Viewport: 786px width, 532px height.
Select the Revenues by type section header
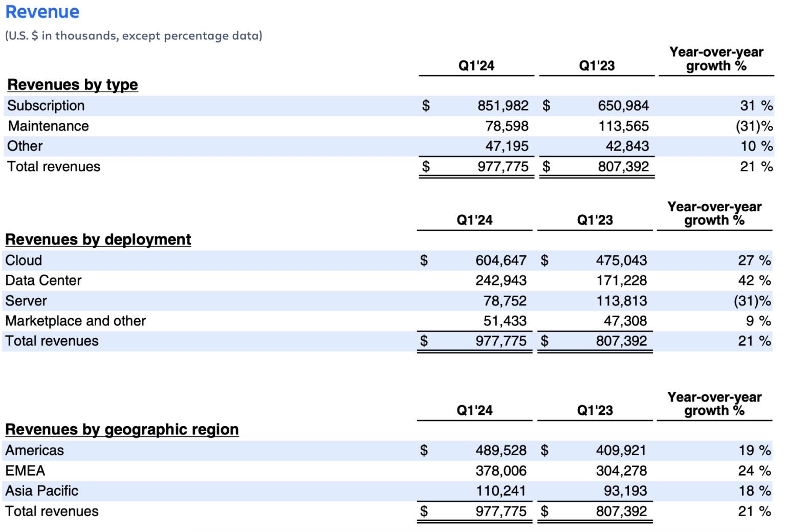click(x=72, y=84)
